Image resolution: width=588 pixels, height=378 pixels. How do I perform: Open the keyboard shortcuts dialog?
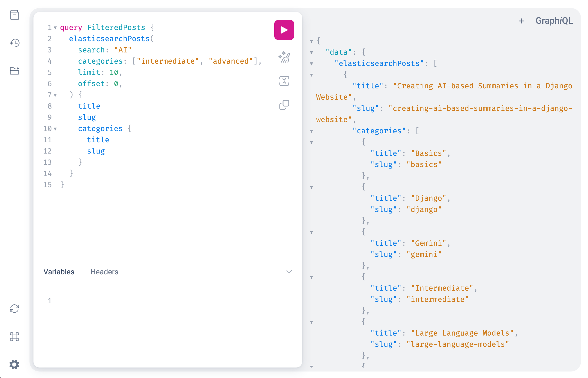[14, 337]
